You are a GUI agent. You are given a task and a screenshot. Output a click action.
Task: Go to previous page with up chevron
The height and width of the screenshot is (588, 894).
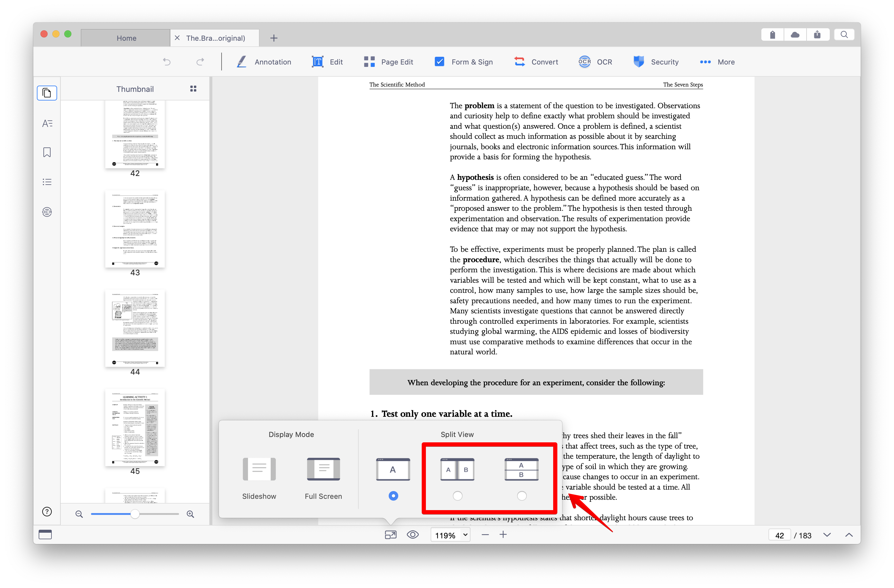[x=848, y=535]
